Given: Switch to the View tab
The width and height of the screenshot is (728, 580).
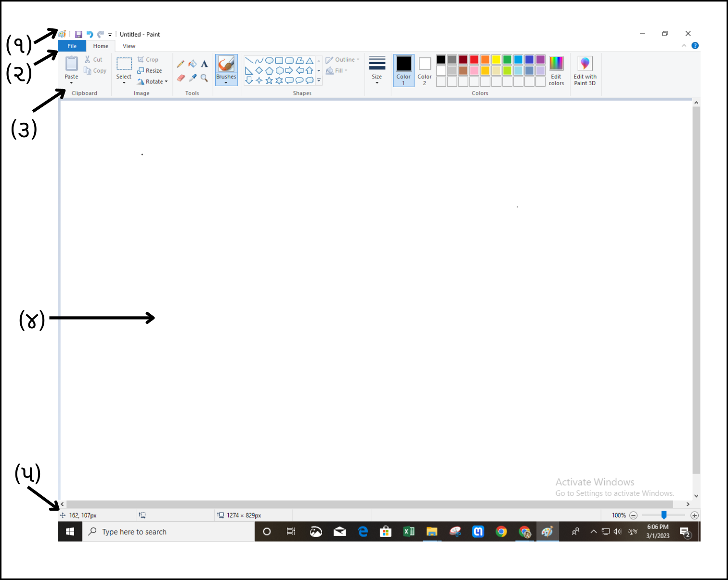Looking at the screenshot, I should [129, 46].
